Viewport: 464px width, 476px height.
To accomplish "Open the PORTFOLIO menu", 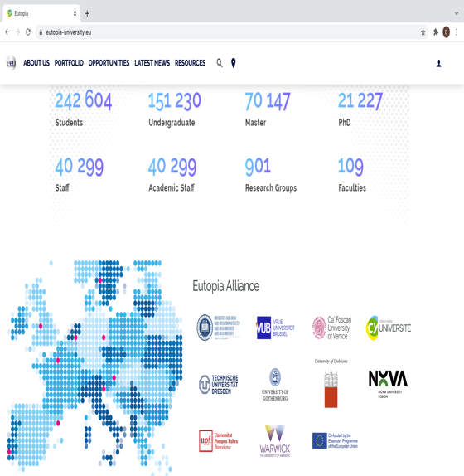I will click(x=69, y=63).
